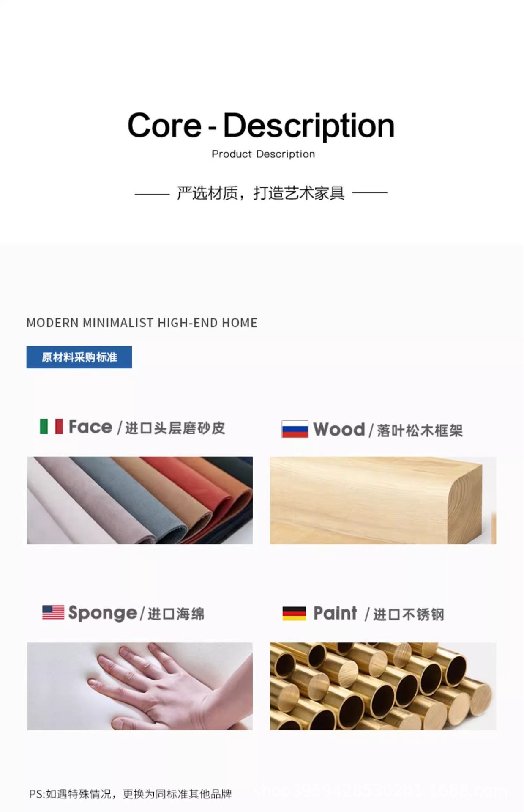The width and height of the screenshot is (524, 812).
Task: Open the colorful leather rolls image
Action: point(140,500)
